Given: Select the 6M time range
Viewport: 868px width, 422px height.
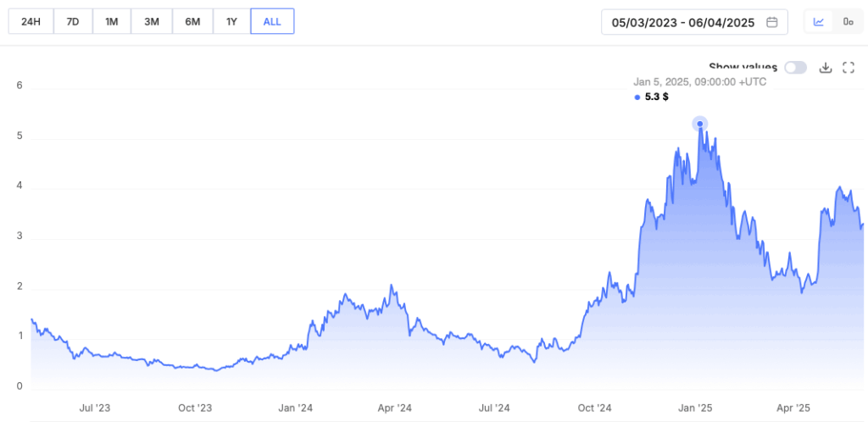Looking at the screenshot, I should (192, 22).
